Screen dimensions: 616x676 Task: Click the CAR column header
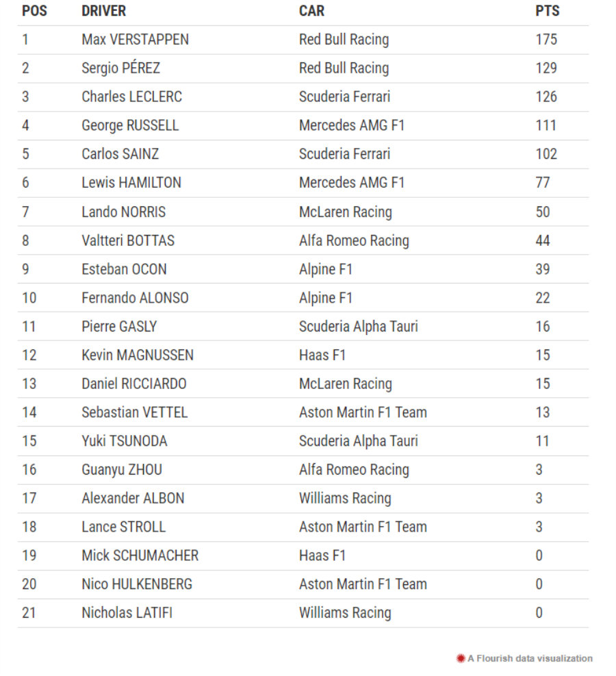coord(311,11)
